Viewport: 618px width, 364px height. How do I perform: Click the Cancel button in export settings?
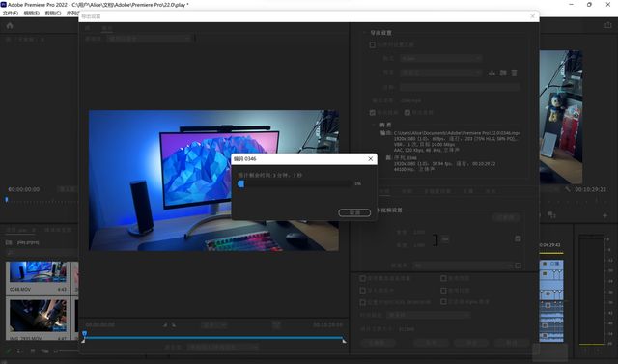point(512,343)
